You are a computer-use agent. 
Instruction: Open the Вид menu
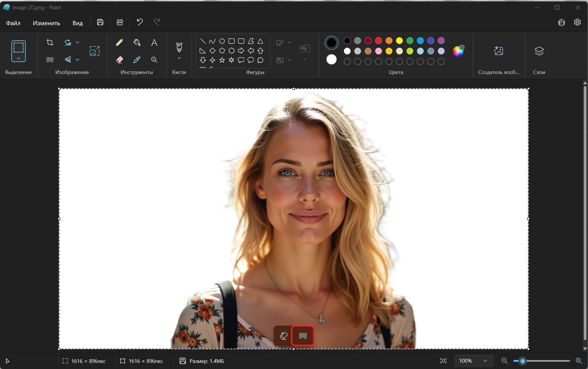point(77,23)
